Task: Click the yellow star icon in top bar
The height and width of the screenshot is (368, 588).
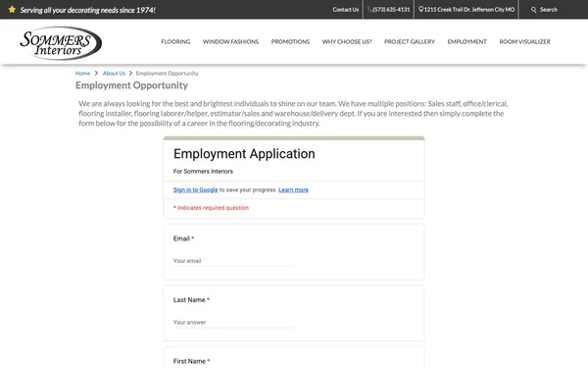Action: coord(12,10)
